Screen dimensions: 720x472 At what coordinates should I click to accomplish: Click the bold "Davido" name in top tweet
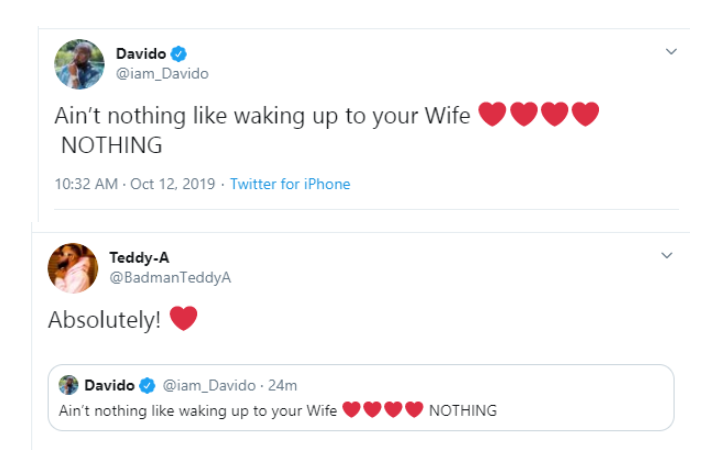click(x=139, y=54)
